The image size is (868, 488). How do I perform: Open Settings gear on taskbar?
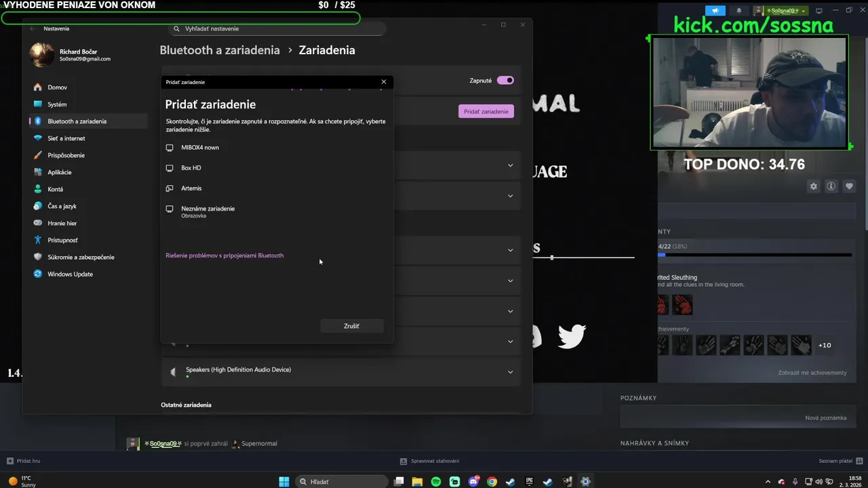coord(585,482)
